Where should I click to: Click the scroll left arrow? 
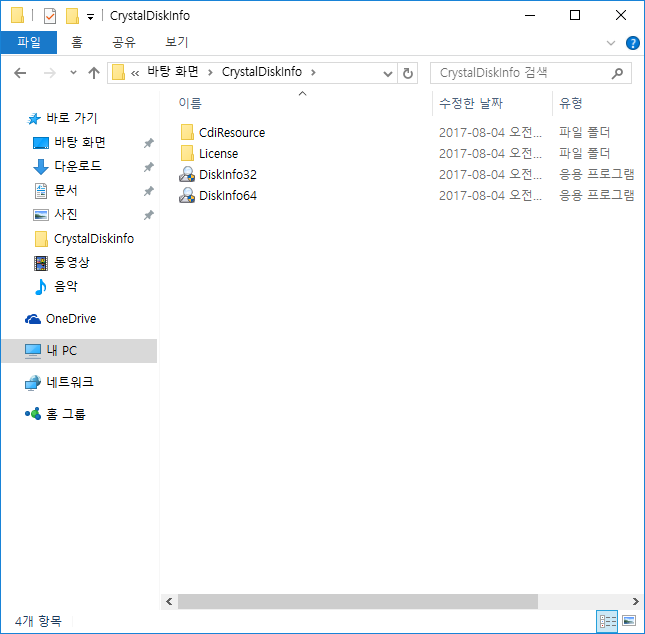coord(169,601)
